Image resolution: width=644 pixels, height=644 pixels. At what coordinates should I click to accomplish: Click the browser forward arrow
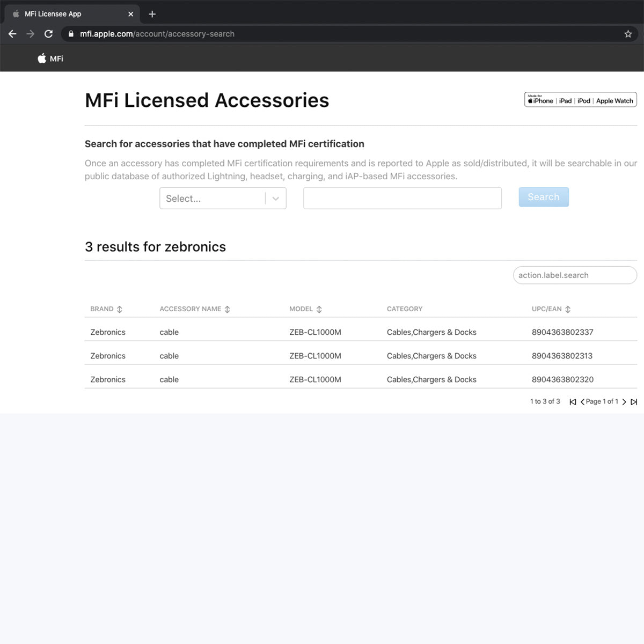pyautogui.click(x=31, y=34)
